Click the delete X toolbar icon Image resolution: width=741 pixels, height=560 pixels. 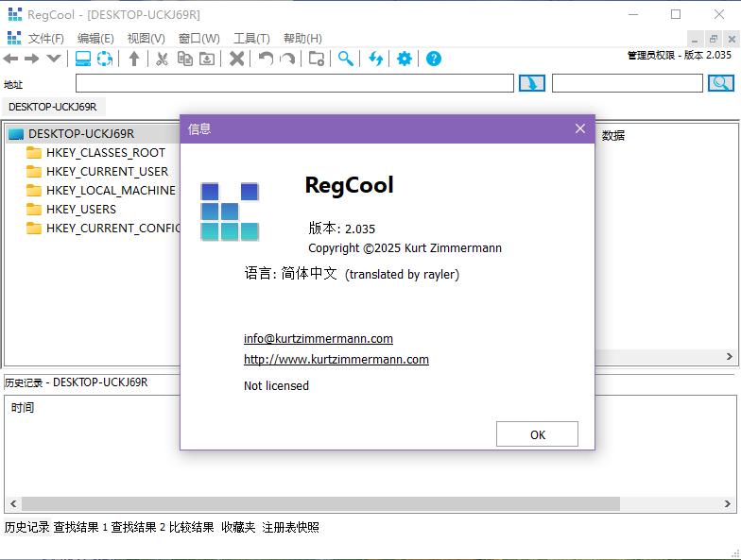click(x=237, y=59)
